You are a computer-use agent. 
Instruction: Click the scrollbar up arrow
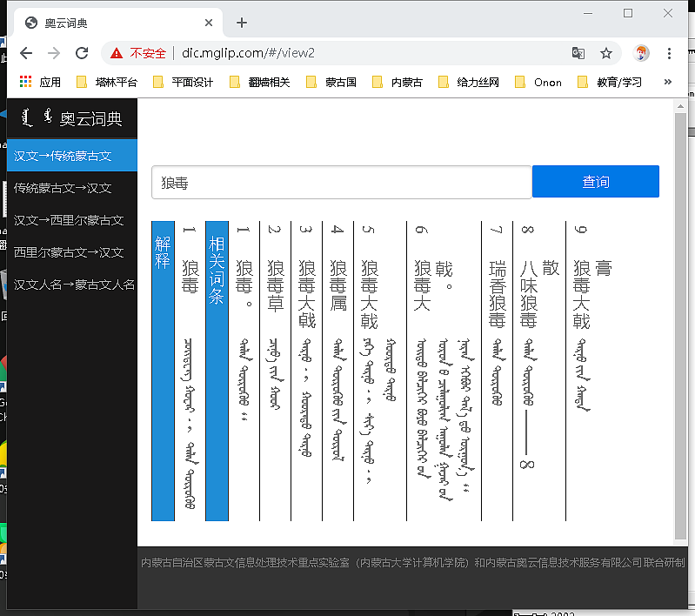pyautogui.click(x=680, y=106)
